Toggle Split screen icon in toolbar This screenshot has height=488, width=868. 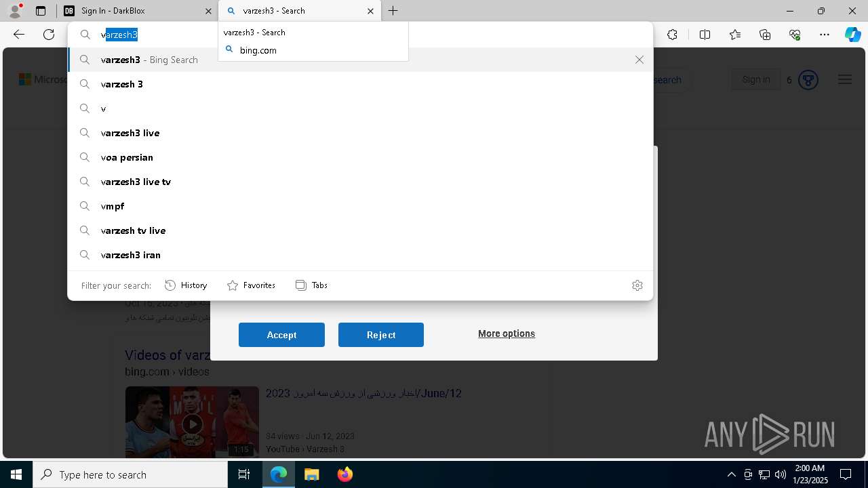[705, 35]
